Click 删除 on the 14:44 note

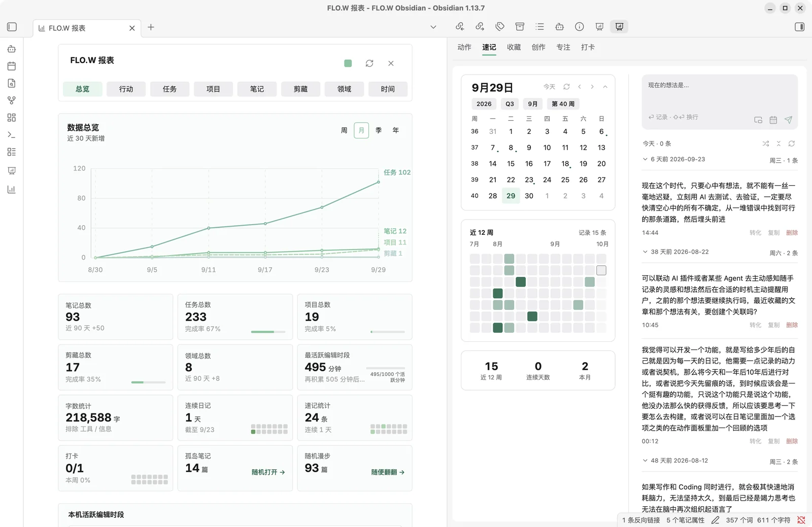tap(792, 233)
